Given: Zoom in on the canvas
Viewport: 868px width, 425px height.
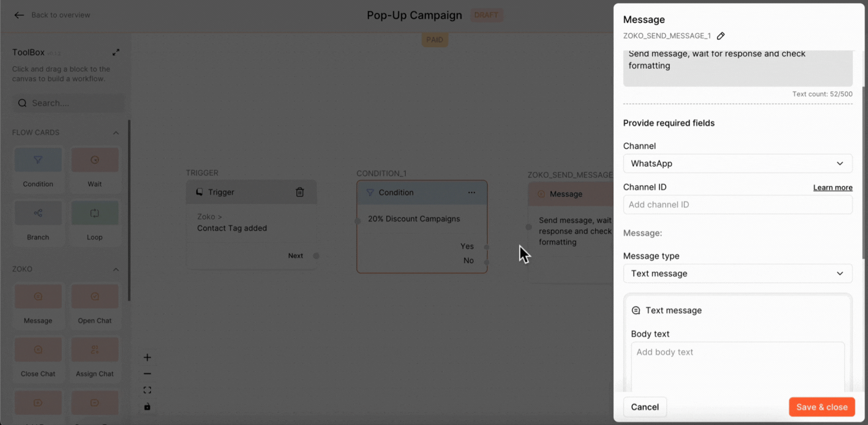Looking at the screenshot, I should pos(147,357).
